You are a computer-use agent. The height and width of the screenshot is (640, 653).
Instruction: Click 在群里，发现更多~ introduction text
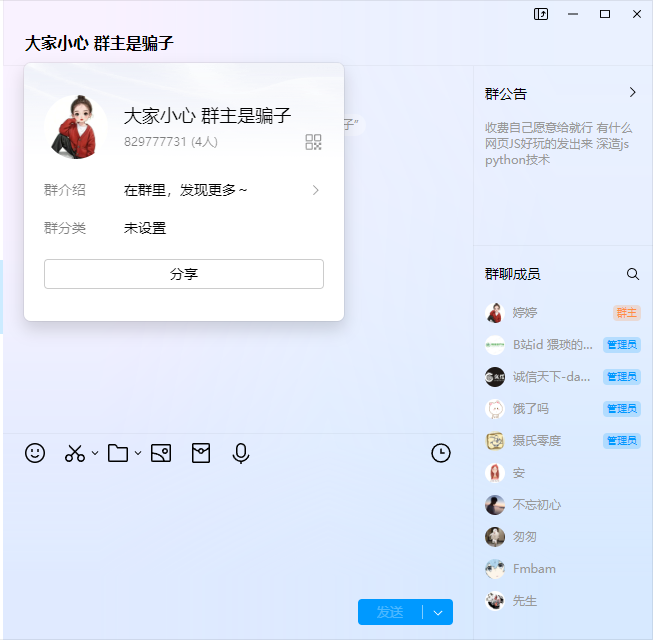point(185,190)
